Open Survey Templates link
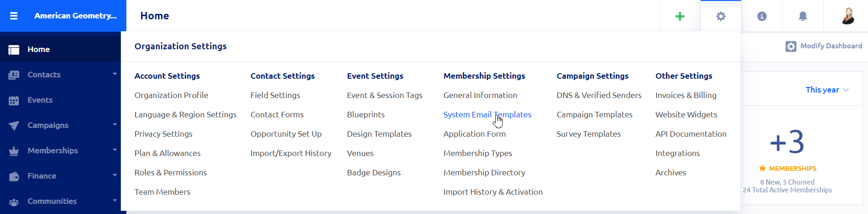The width and height of the screenshot is (868, 214). (589, 134)
